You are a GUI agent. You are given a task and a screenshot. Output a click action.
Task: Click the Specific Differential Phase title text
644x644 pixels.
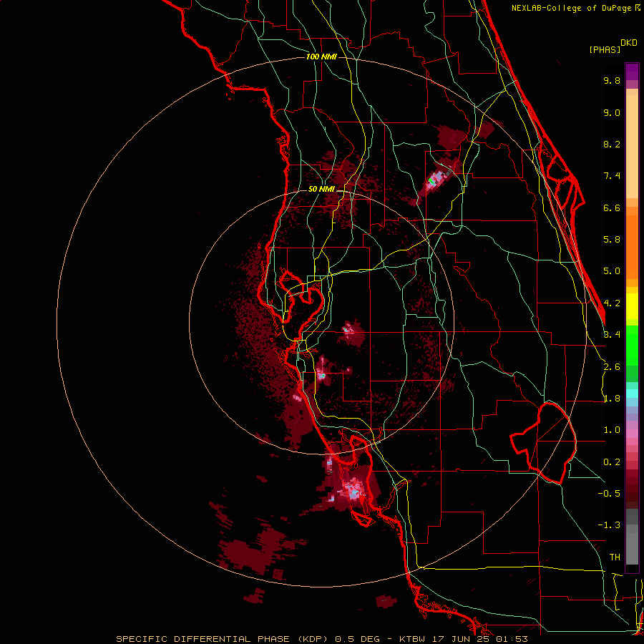point(321,639)
